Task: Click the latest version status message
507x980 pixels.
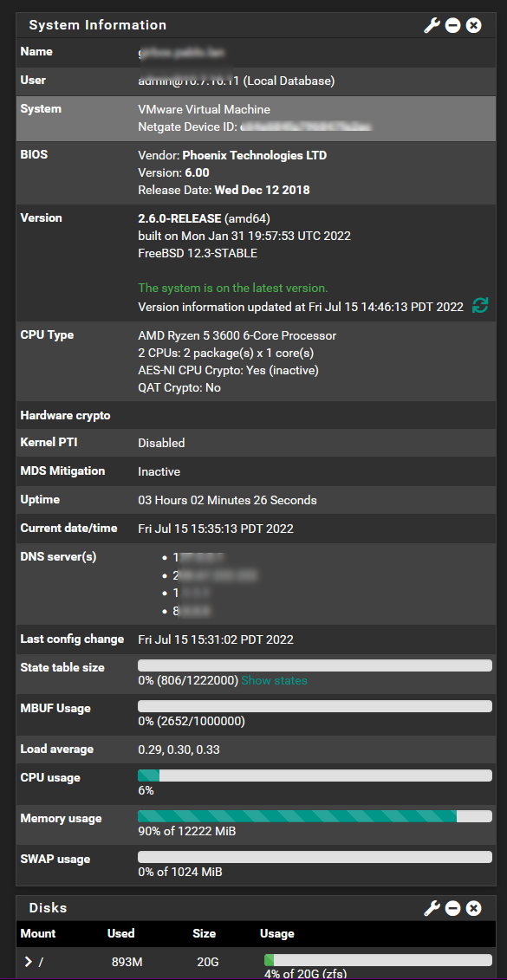Action: pyautogui.click(x=232, y=289)
